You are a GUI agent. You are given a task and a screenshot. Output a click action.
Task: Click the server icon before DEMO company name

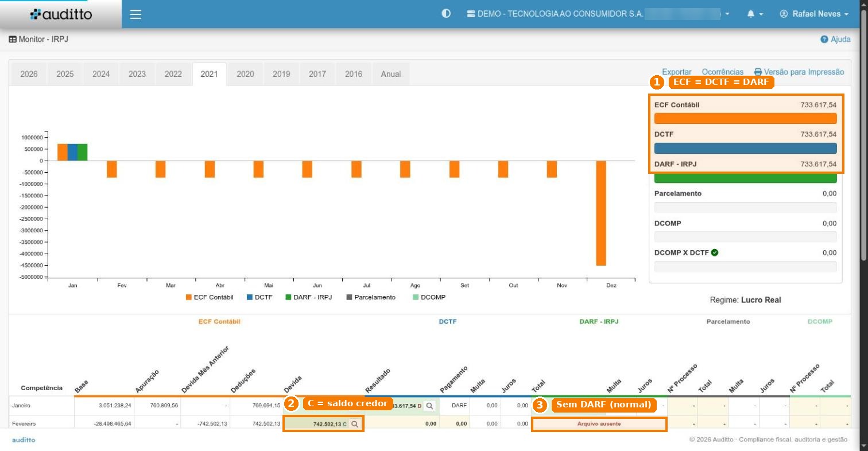point(471,14)
